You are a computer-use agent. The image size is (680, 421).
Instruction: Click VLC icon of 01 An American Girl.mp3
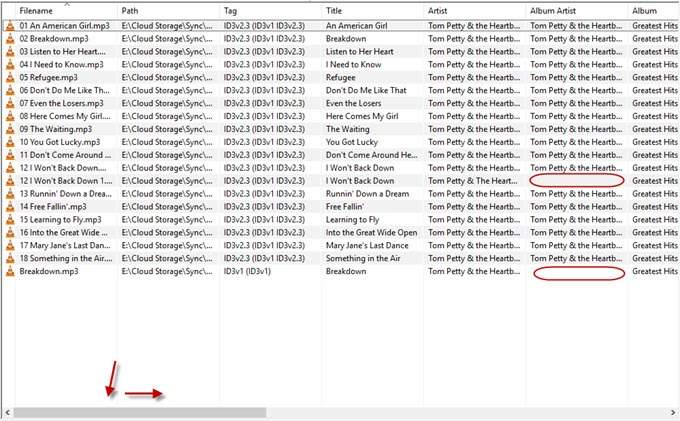pyautogui.click(x=10, y=26)
